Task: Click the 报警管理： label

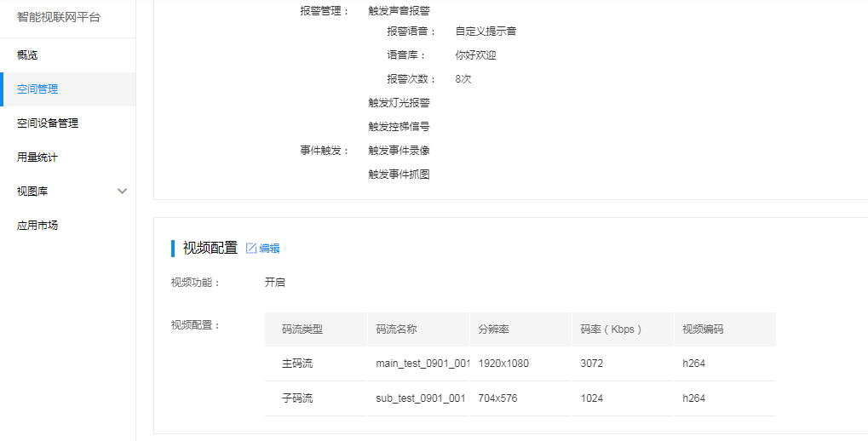Action: [325, 10]
